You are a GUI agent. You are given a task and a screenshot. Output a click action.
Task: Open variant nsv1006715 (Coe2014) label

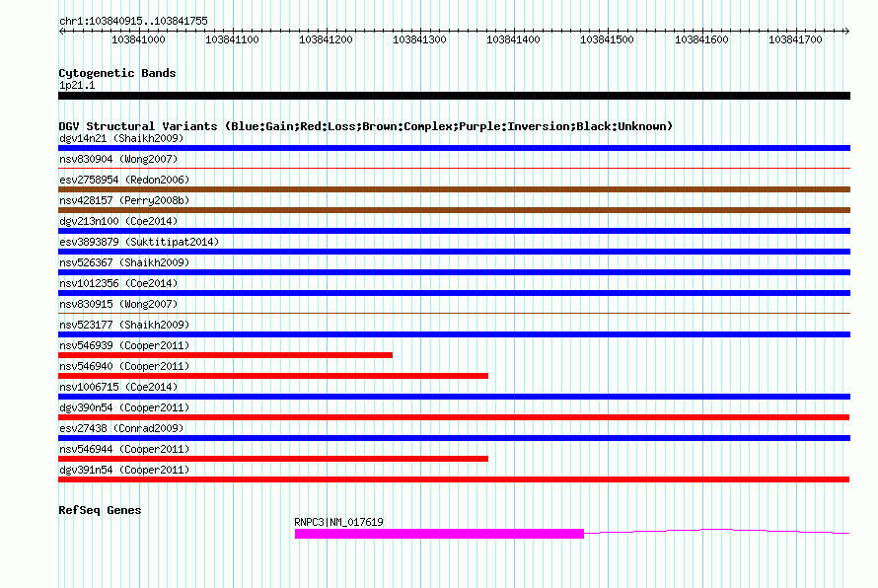(x=118, y=387)
